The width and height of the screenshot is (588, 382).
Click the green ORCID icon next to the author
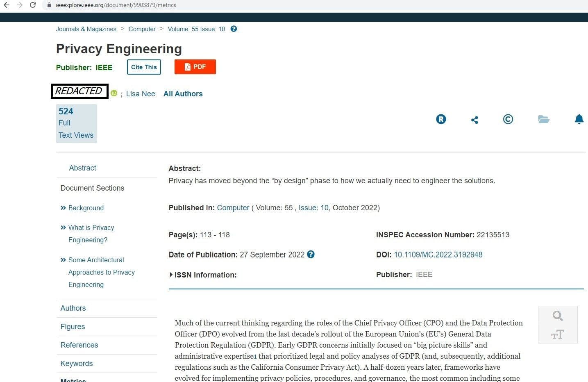(x=114, y=93)
